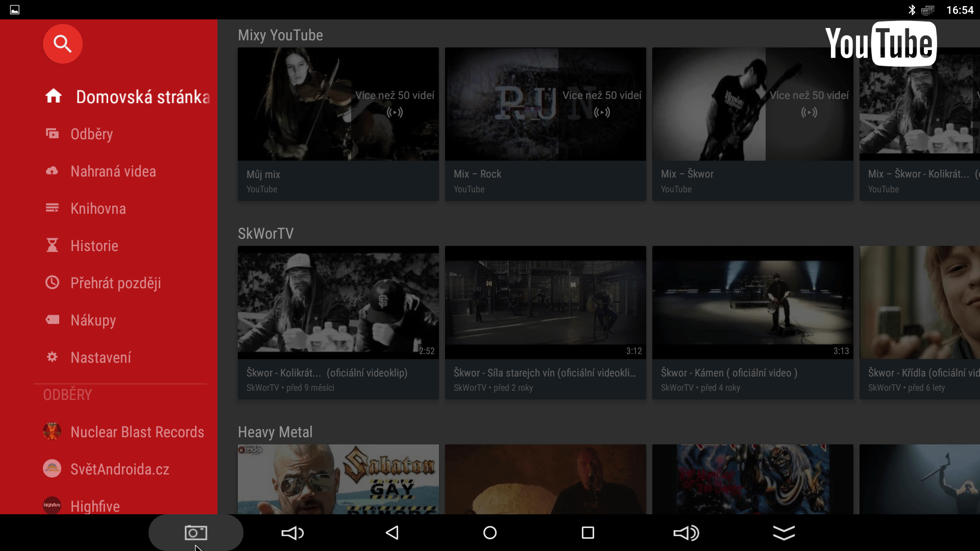The width and height of the screenshot is (980, 551).
Task: Raise volume with the louder speaker icon
Action: pos(686,533)
